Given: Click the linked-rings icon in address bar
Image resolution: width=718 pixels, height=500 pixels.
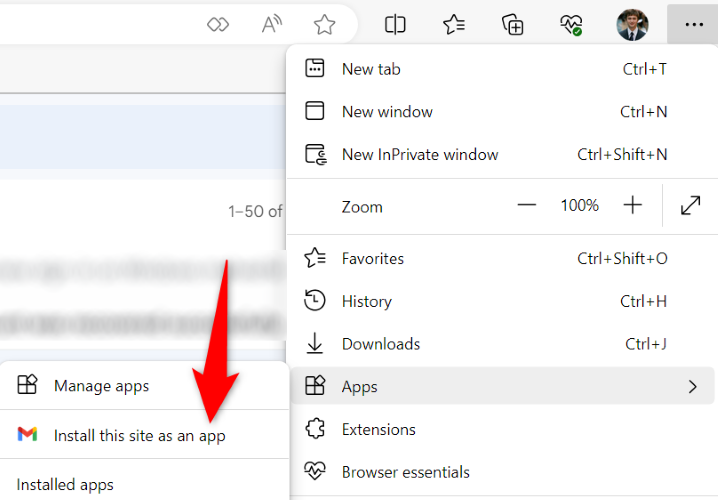Looking at the screenshot, I should point(218,25).
